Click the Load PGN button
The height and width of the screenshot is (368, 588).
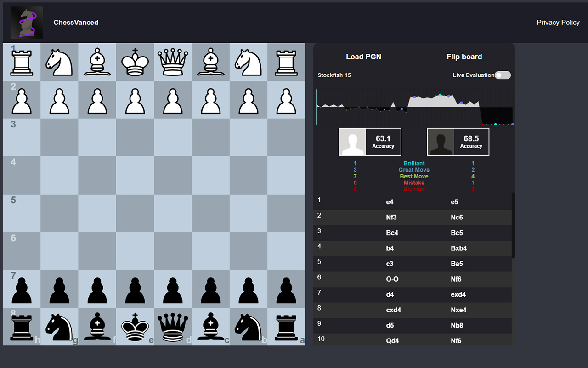364,57
